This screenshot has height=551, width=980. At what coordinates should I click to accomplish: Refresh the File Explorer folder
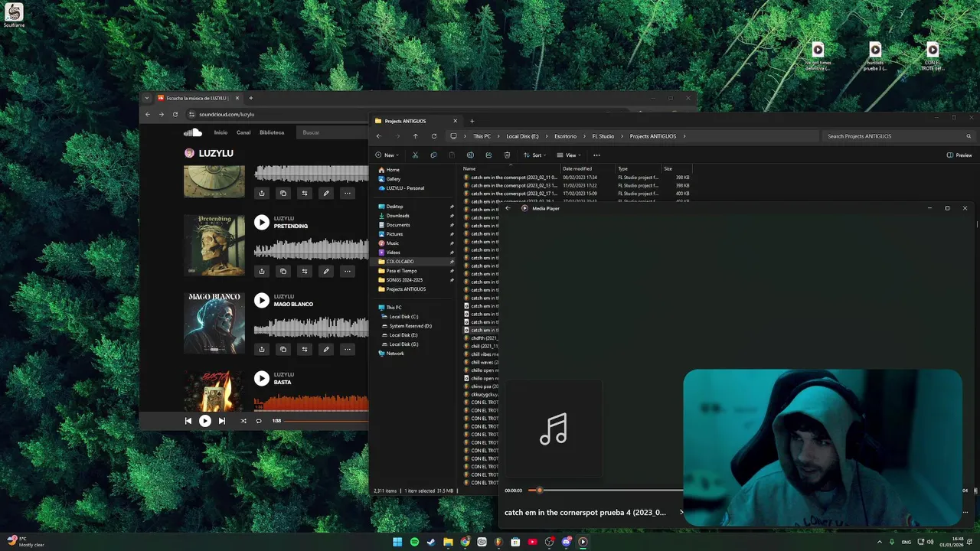pyautogui.click(x=434, y=136)
